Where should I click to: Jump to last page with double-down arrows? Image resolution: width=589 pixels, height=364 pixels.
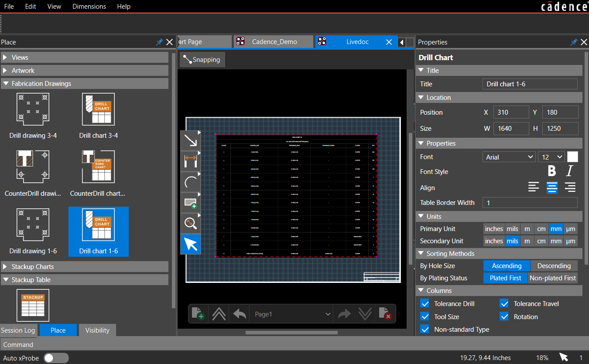(365, 314)
